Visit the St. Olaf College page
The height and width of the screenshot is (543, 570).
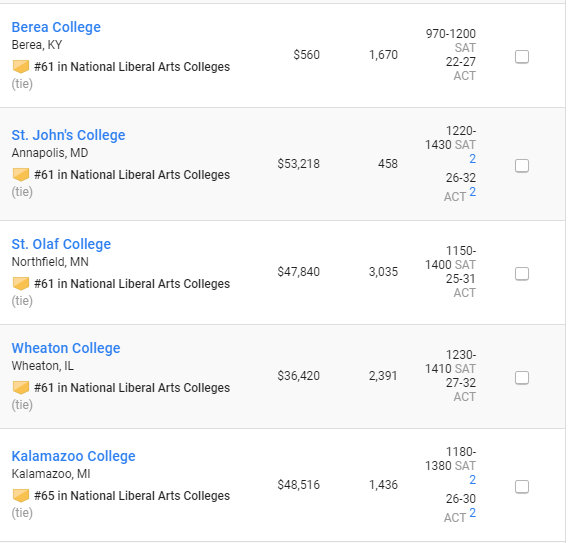pyautogui.click(x=61, y=244)
